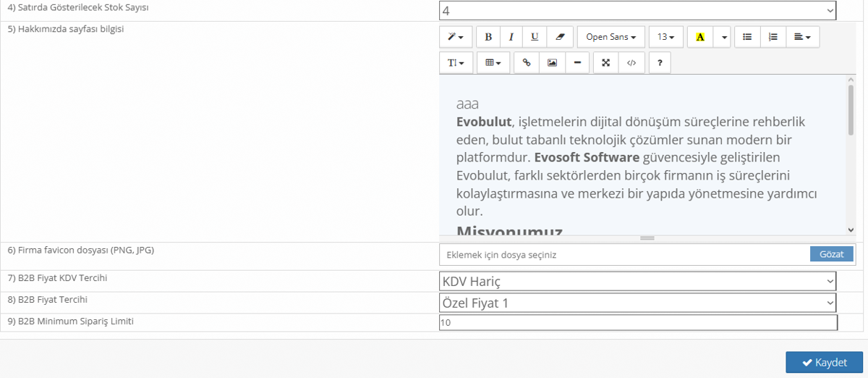868x378 pixels.
Task: Click the B2B minimum order limit field
Action: (x=637, y=323)
